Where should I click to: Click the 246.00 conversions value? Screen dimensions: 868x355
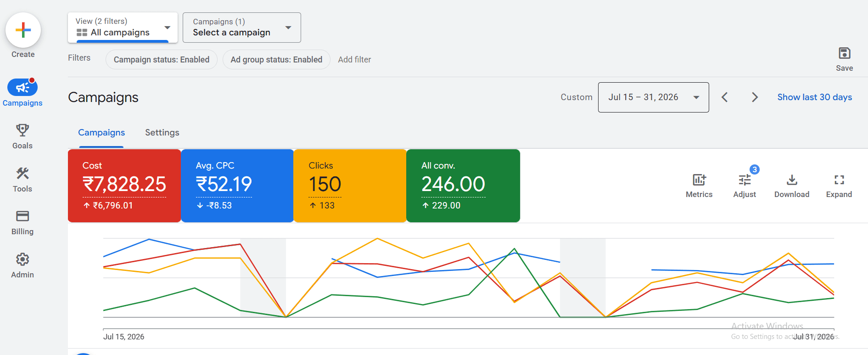454,185
